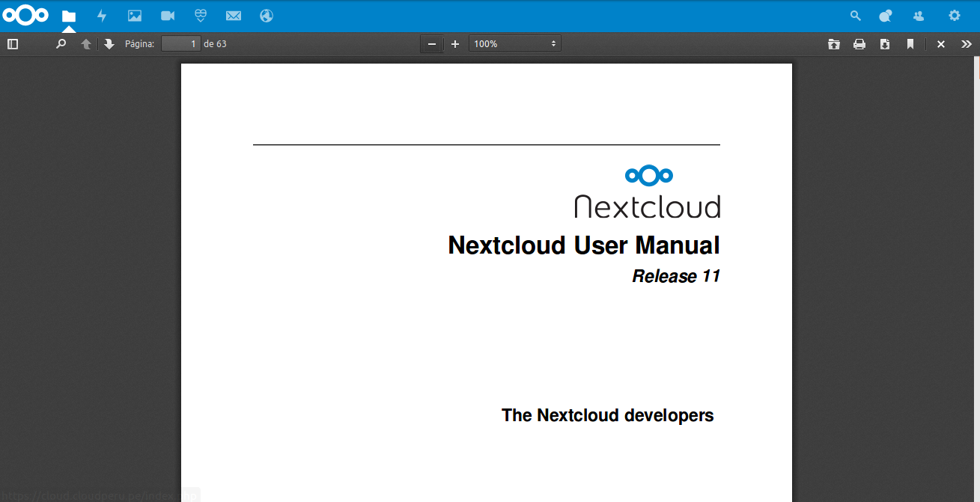Click the bookmark current view icon

910,44
